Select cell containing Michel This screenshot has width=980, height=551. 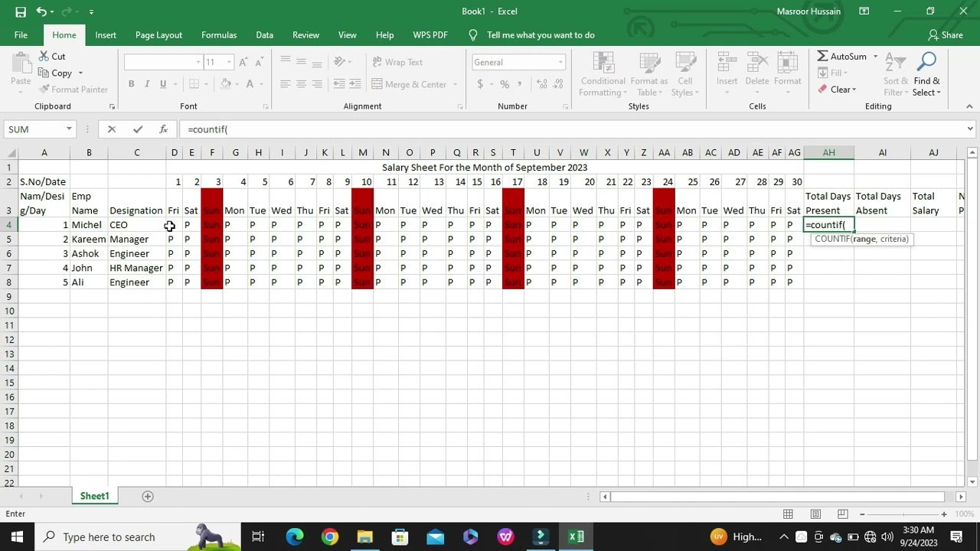[89, 225]
